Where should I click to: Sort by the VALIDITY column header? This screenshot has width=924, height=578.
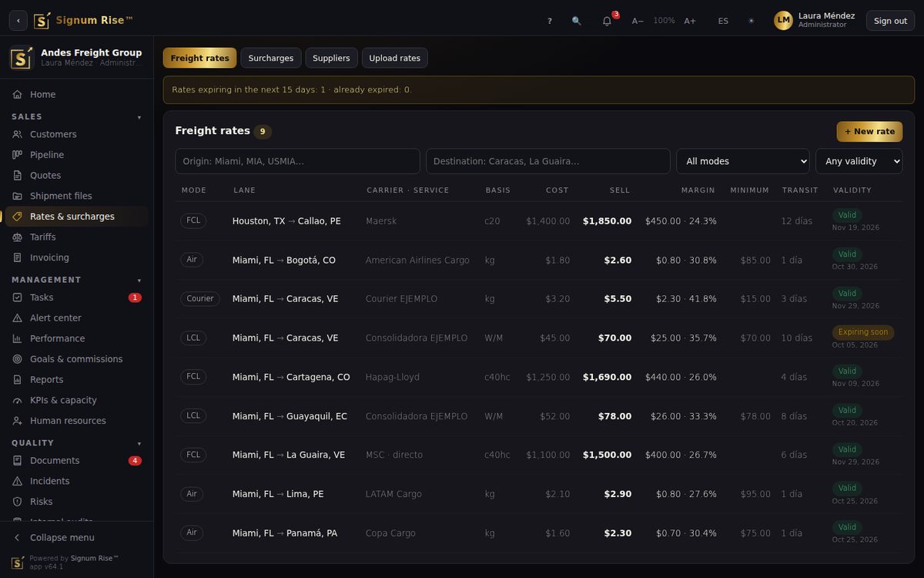(852, 190)
